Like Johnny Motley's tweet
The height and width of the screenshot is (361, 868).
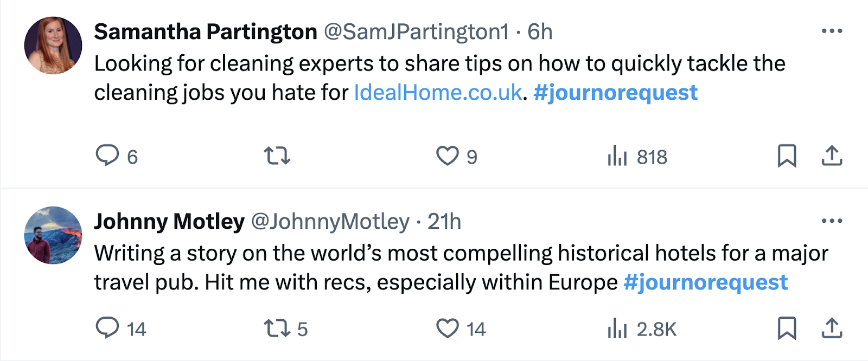(x=448, y=328)
